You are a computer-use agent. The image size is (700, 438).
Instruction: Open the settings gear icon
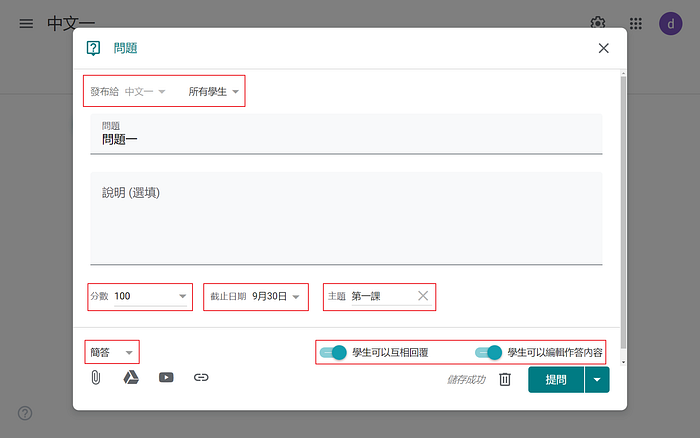pos(598,22)
